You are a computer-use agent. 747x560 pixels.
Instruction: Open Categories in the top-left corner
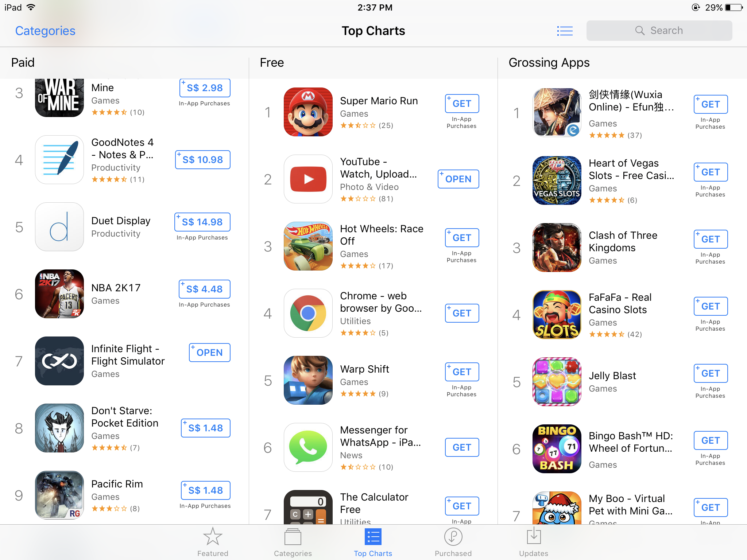pyautogui.click(x=45, y=31)
